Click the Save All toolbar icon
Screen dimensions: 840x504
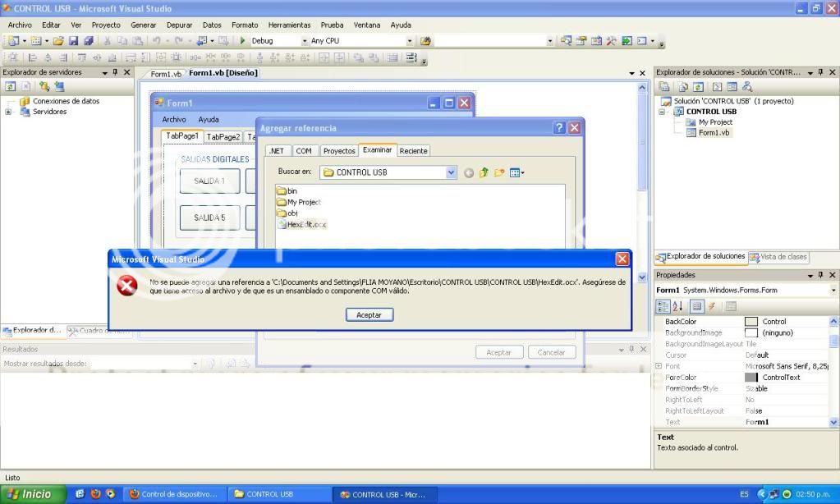[x=89, y=41]
